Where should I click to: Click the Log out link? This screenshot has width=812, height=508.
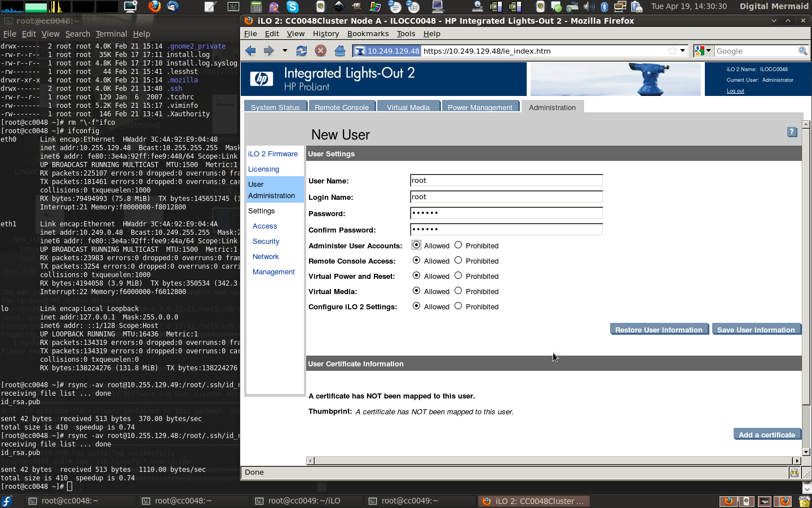click(735, 91)
